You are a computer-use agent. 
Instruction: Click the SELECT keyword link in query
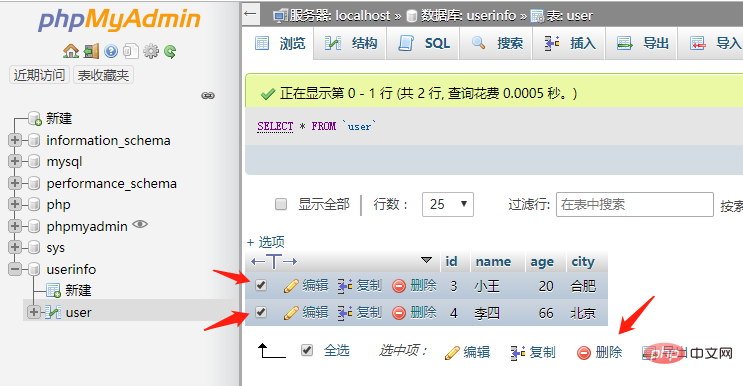[275, 126]
